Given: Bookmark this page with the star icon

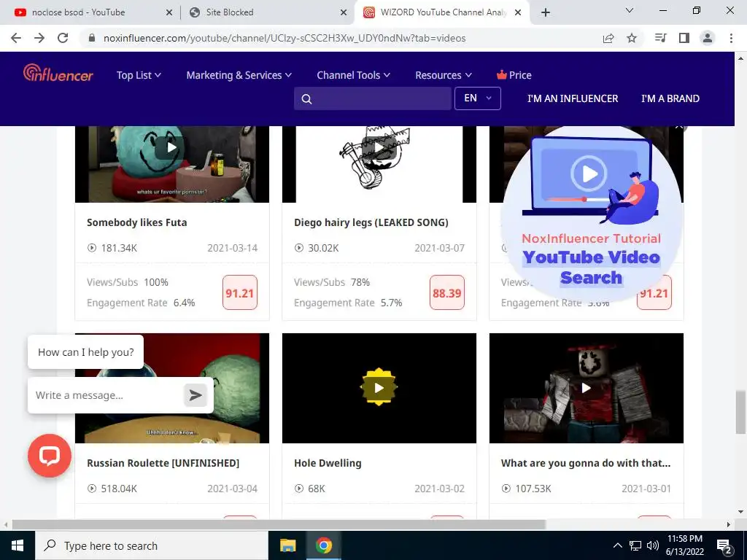Looking at the screenshot, I should pyautogui.click(x=632, y=38).
